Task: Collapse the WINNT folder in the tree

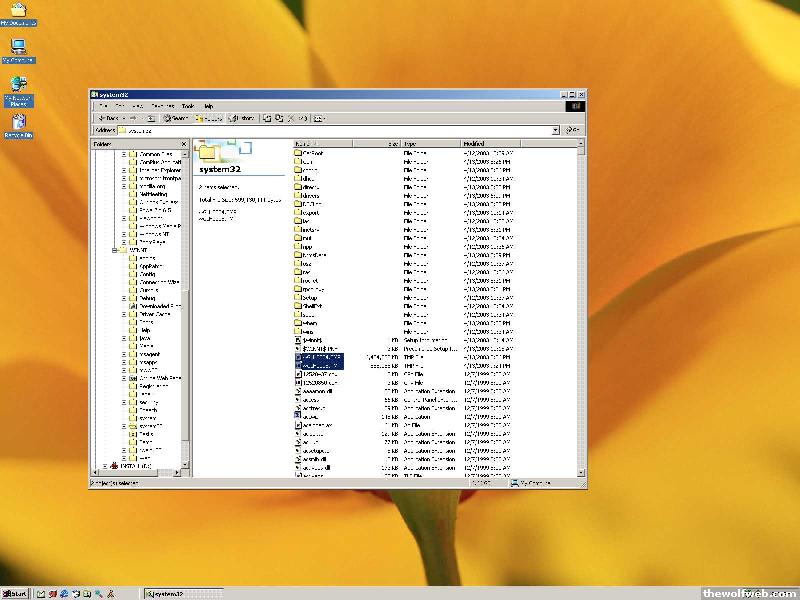Action: [115, 250]
